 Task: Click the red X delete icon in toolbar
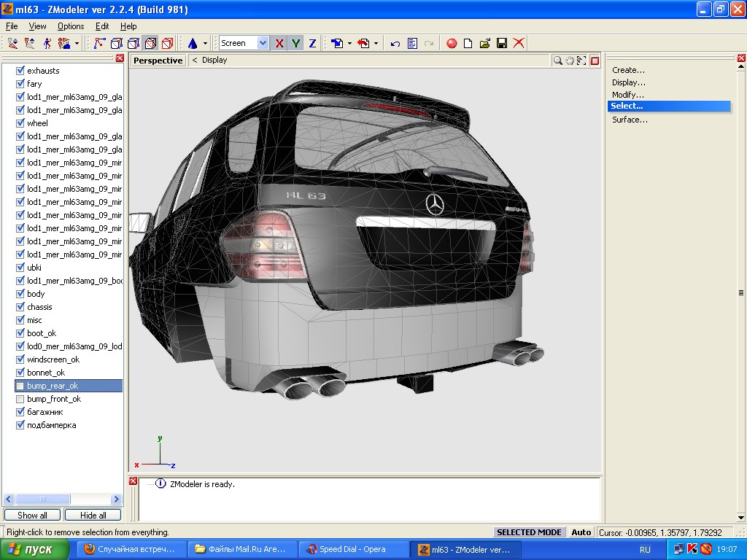click(x=519, y=43)
